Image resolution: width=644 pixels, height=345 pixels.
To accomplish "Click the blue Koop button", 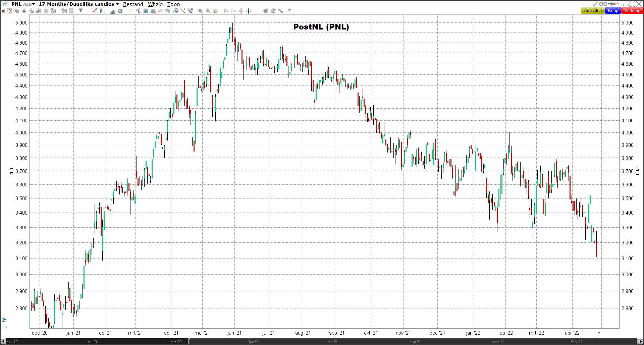I will coord(613,11).
